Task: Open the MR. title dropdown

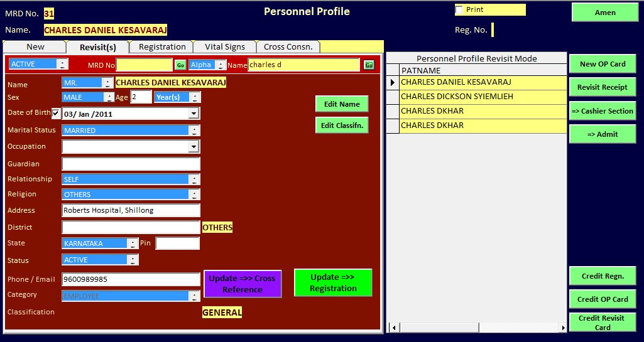Action: click(x=87, y=83)
